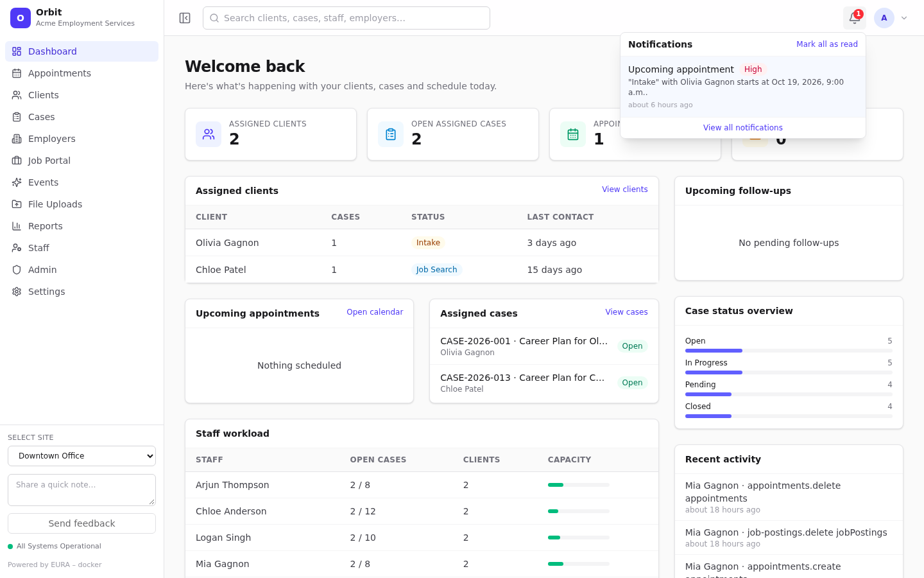924x578 pixels.
Task: Click the Orbit logo icon
Action: tap(21, 18)
